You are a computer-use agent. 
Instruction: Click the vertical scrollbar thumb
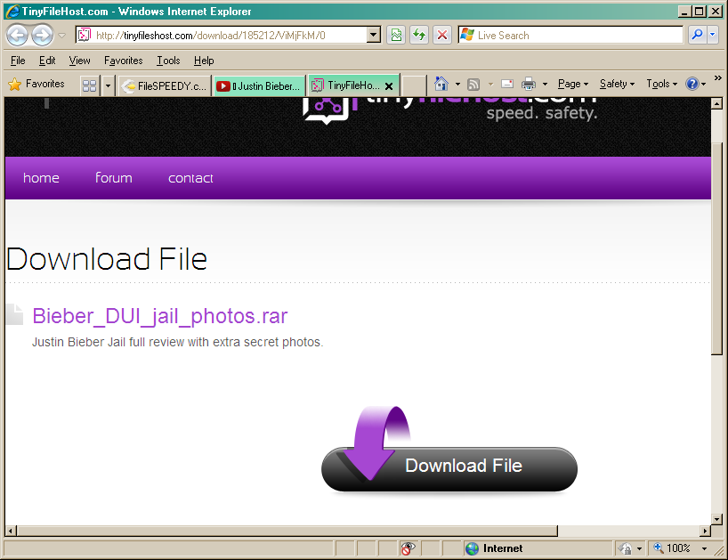pyautogui.click(x=716, y=248)
